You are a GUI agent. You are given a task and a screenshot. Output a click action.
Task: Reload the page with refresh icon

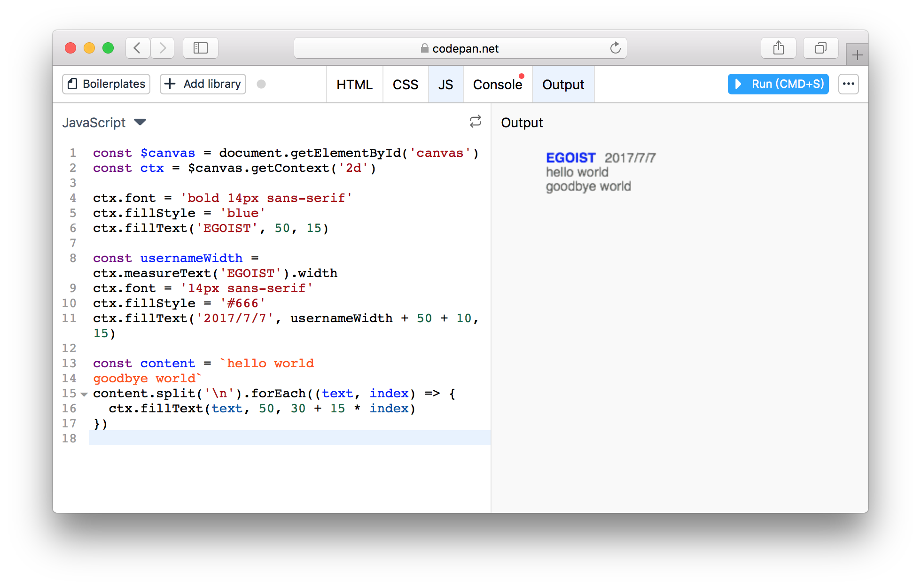tap(615, 48)
